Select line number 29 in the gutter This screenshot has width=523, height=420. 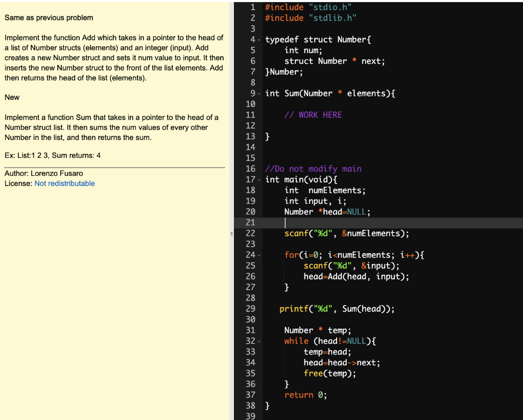pyautogui.click(x=251, y=309)
